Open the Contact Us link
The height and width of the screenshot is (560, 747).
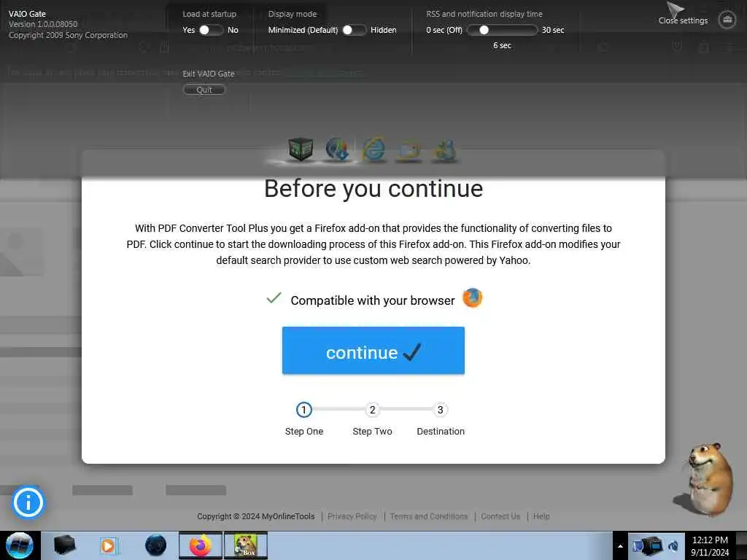(500, 516)
